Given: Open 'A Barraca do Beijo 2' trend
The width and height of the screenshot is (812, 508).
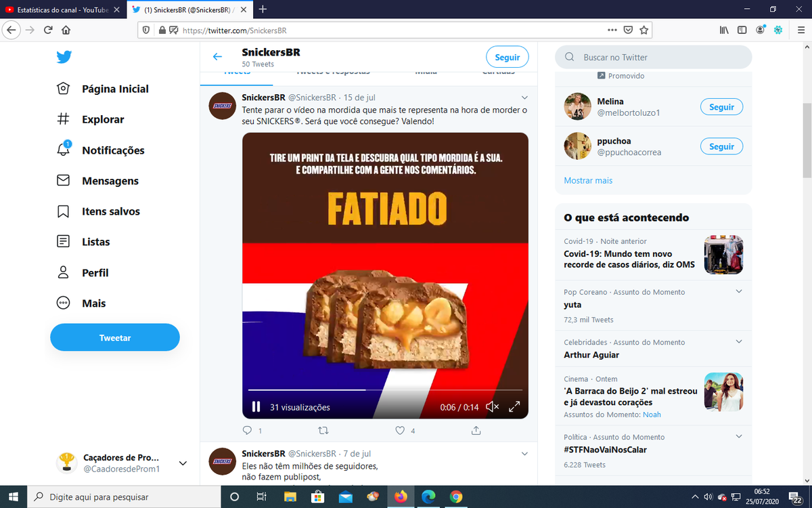Looking at the screenshot, I should (x=631, y=396).
